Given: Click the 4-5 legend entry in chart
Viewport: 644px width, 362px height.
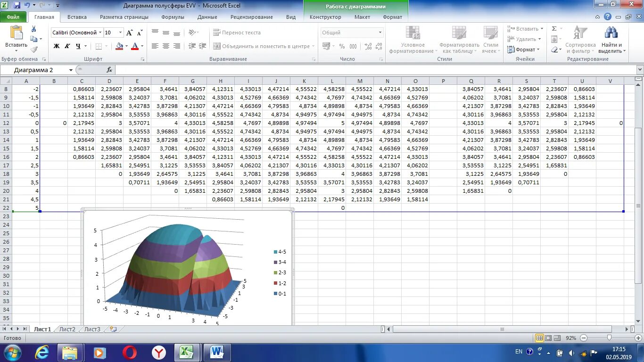Looking at the screenshot, I should click(x=280, y=252).
